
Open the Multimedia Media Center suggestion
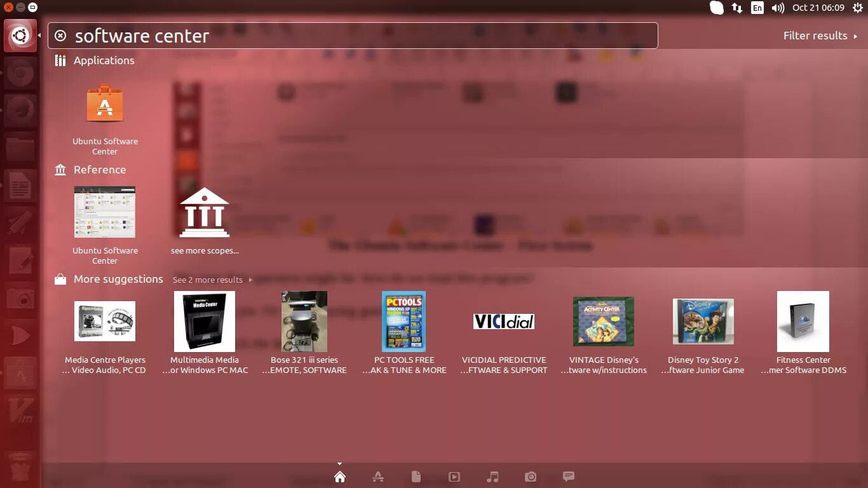point(205,322)
